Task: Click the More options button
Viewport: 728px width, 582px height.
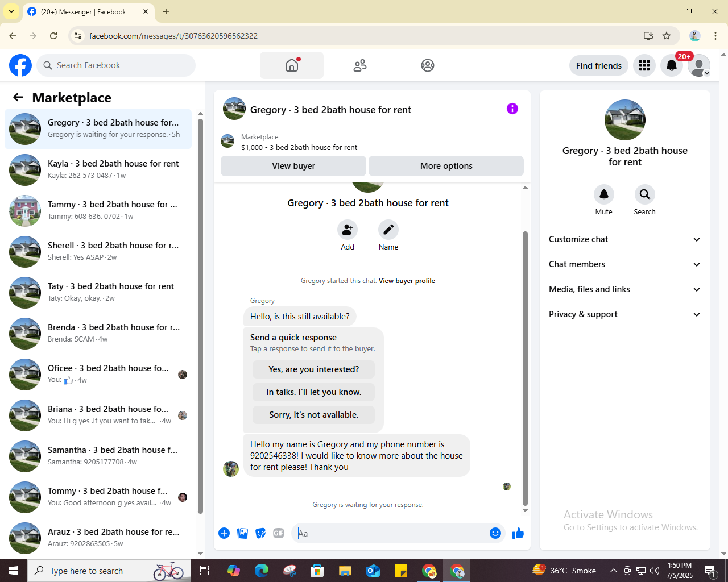Action: [x=446, y=166]
